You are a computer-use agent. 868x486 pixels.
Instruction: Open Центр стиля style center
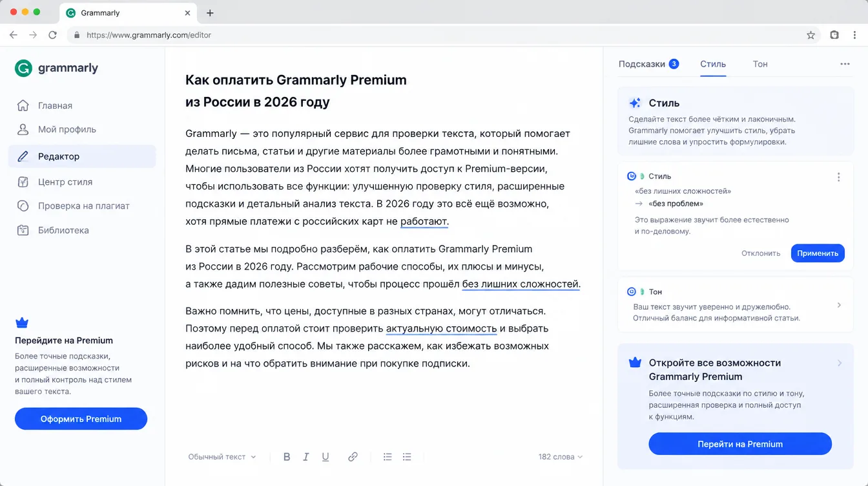[82, 182]
